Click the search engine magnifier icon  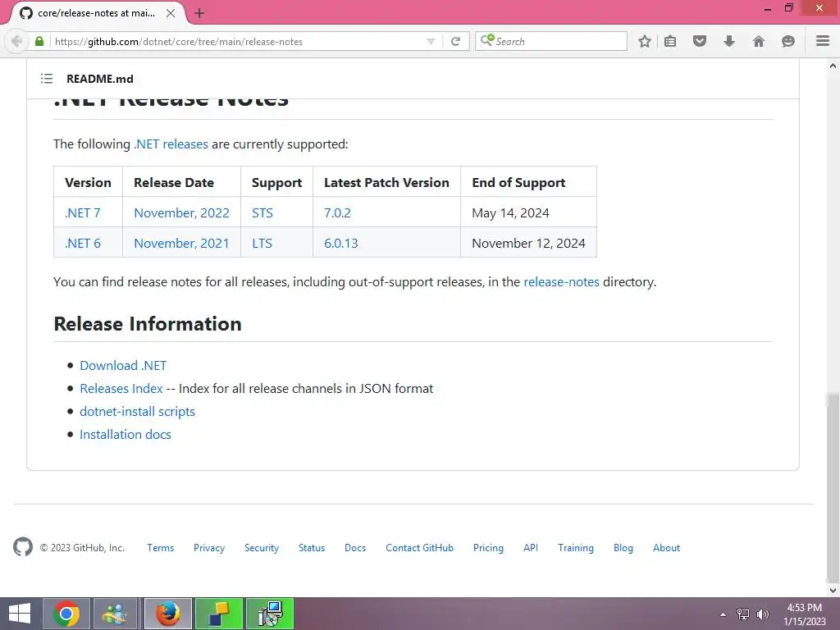click(487, 40)
